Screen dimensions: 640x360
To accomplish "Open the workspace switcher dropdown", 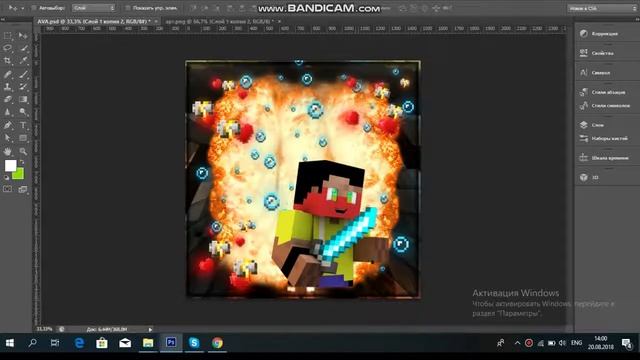I will point(602,8).
